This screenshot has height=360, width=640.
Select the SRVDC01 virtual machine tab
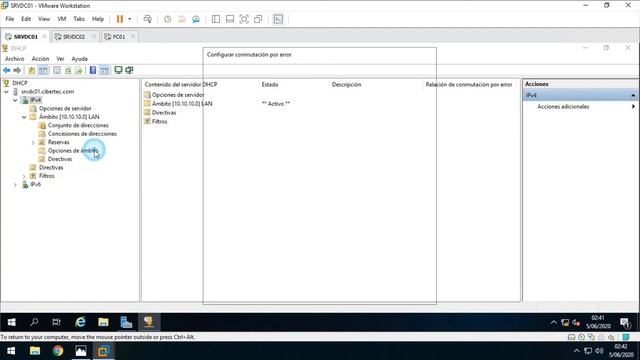(x=25, y=37)
